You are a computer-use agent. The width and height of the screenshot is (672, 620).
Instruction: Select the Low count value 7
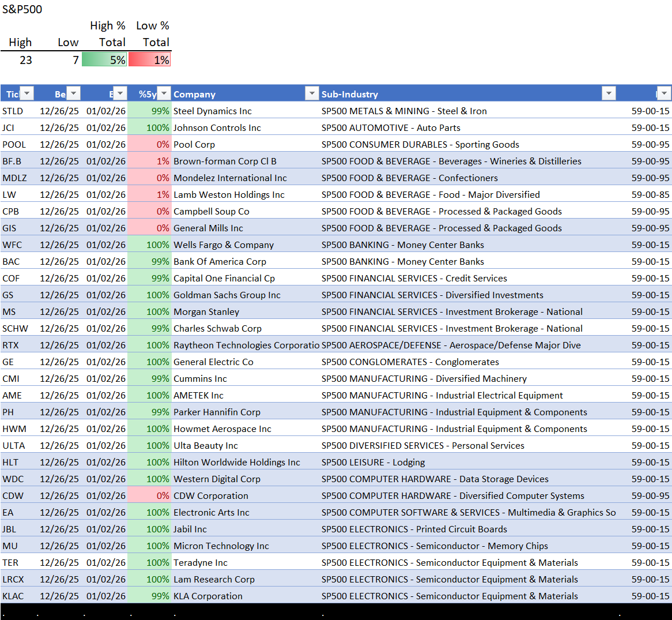pyautogui.click(x=76, y=60)
